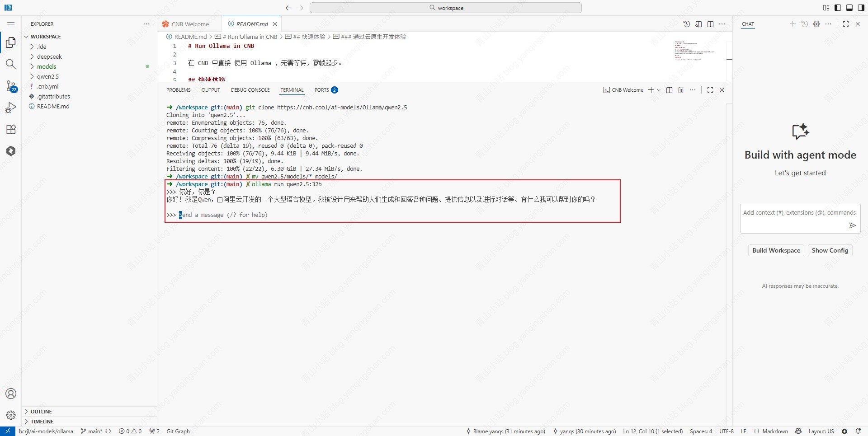Split the terminal panel
The image size is (868, 436).
tap(669, 90)
